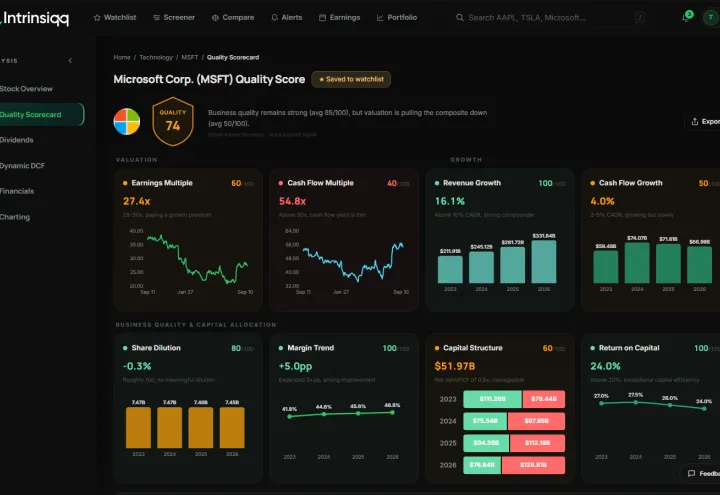Click the 2023 green $111.26B segment
The width and height of the screenshot is (720, 495).
click(x=492, y=399)
